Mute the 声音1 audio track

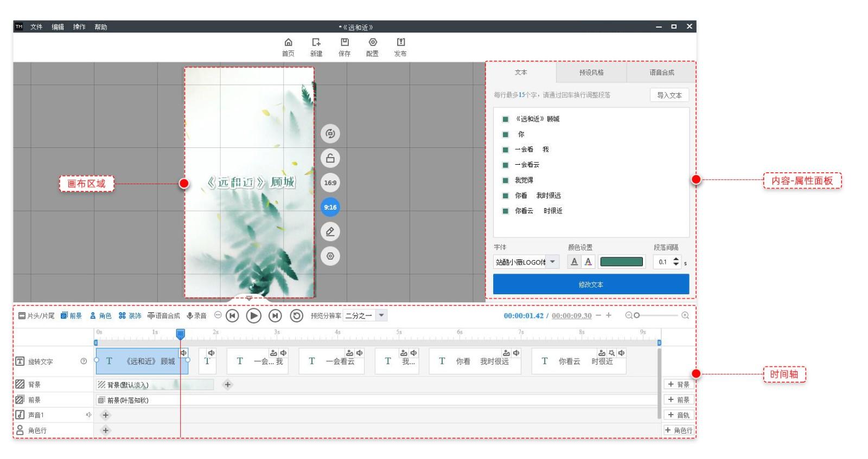coord(88,415)
